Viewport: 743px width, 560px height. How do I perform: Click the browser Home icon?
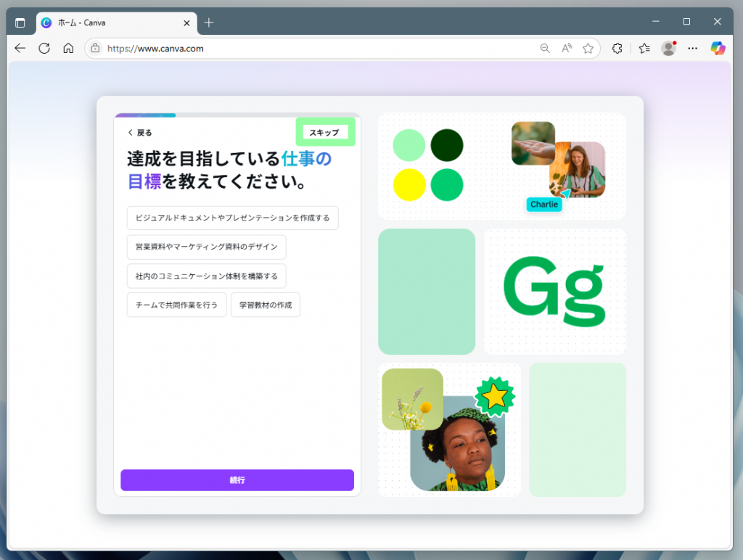tap(68, 48)
